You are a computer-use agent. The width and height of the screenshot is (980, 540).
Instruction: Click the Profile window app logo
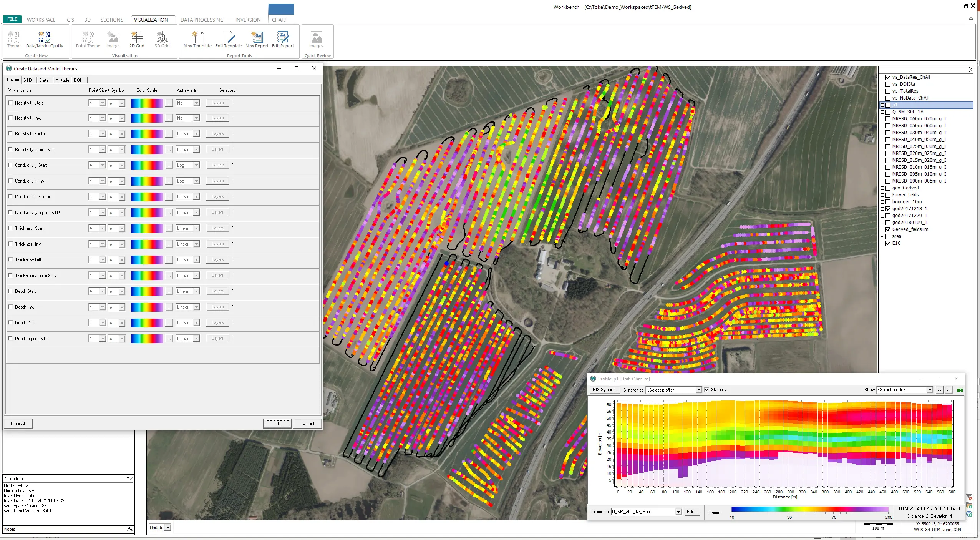(593, 379)
